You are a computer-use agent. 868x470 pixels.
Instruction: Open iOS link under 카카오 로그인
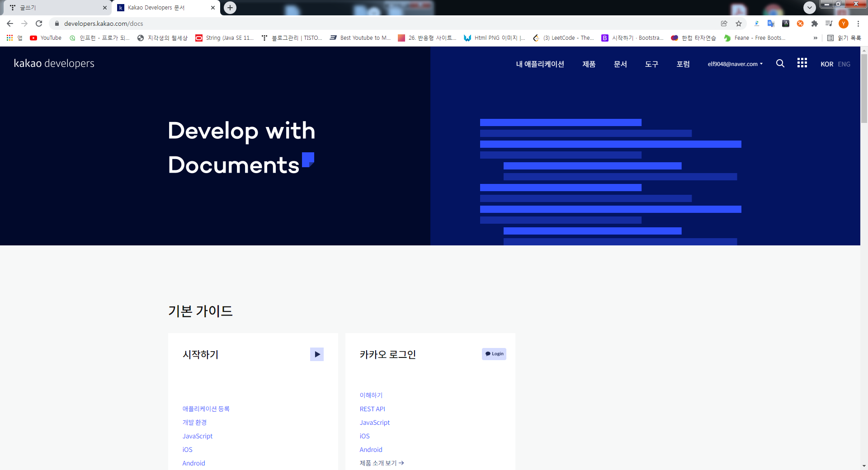click(x=364, y=436)
